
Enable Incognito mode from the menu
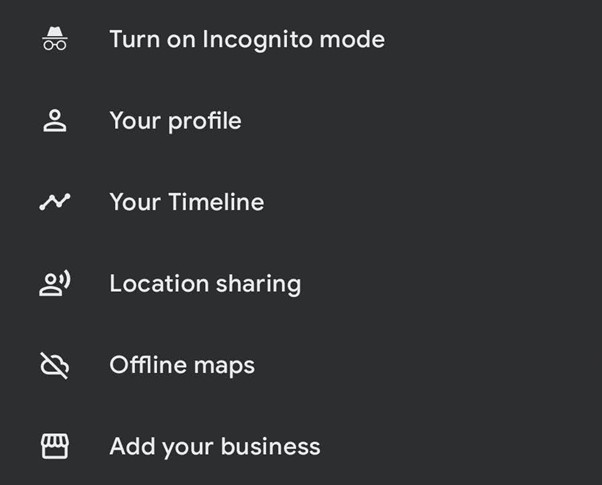[246, 40]
